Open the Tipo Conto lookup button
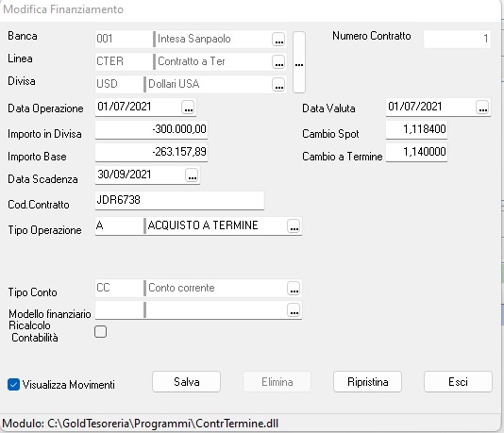This screenshot has height=433, width=504. [294, 288]
